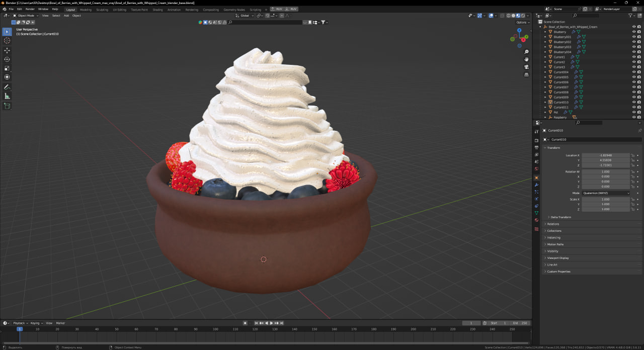The height and width of the screenshot is (350, 644).
Task: Select the Add Cube tool
Action: pos(7,106)
